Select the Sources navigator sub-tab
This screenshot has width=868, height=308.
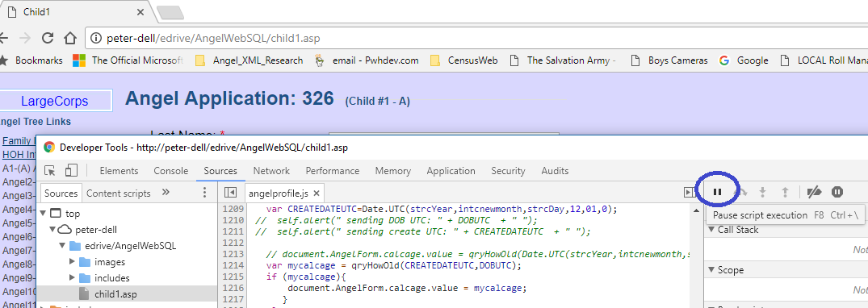pos(61,193)
